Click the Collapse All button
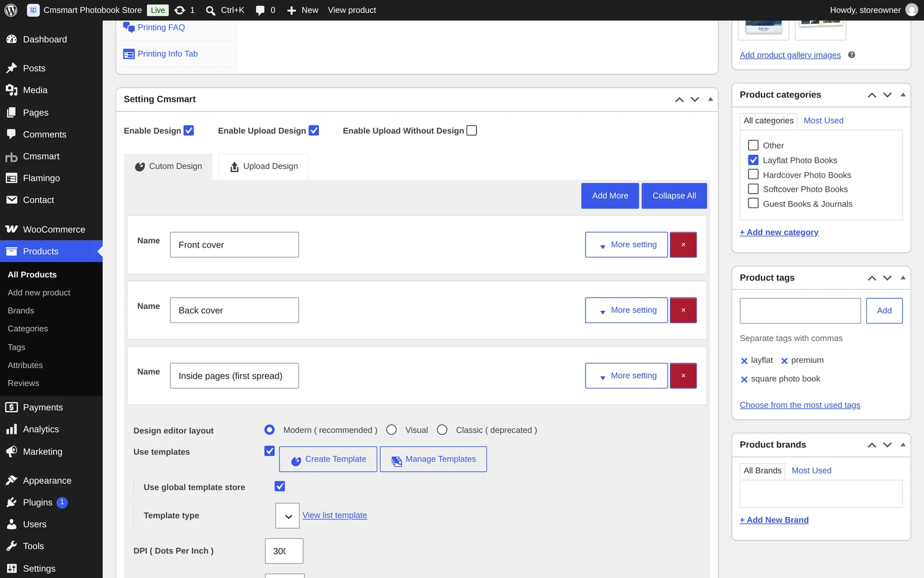The height and width of the screenshot is (578, 924). 675,196
